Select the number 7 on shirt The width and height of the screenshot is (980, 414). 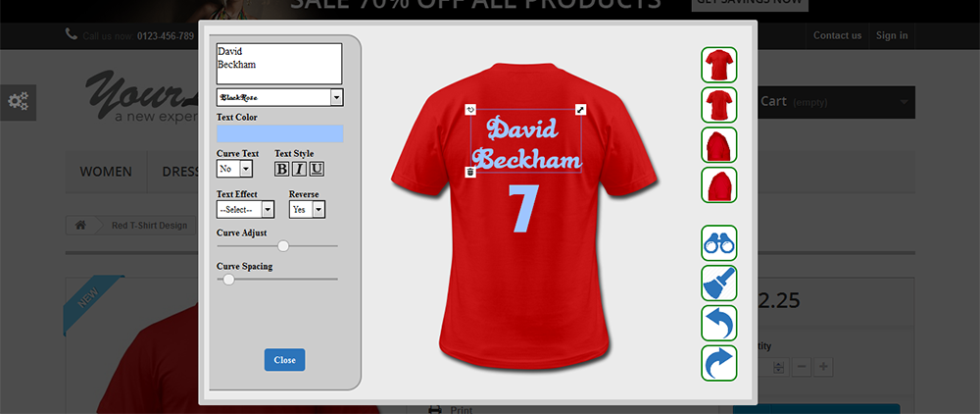click(522, 208)
